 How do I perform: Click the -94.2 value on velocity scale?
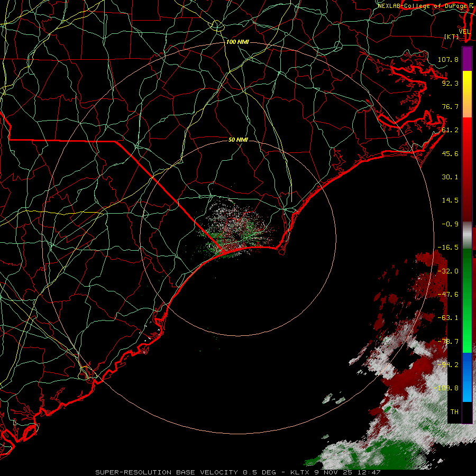[x=448, y=365]
